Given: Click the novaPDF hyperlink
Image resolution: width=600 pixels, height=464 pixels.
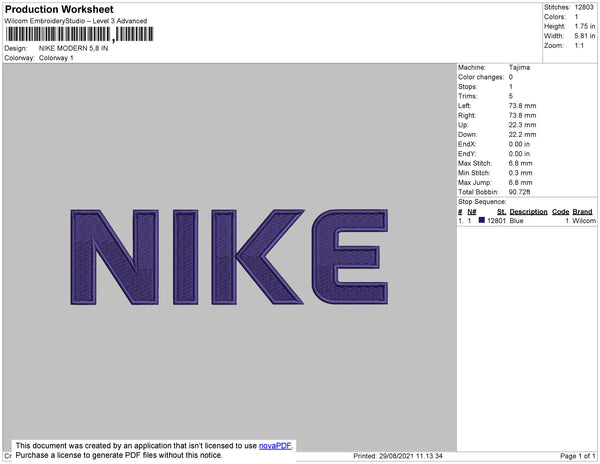Looking at the screenshot, I should point(275,446).
